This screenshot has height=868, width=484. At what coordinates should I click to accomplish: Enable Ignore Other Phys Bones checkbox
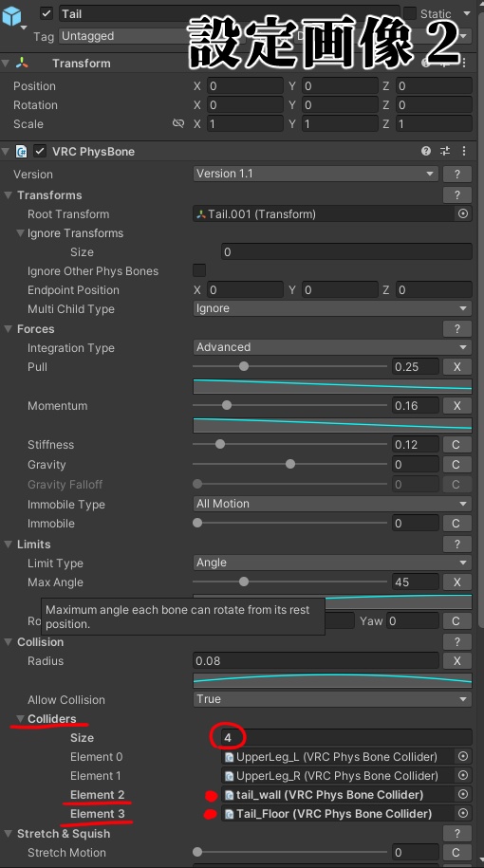coord(199,270)
